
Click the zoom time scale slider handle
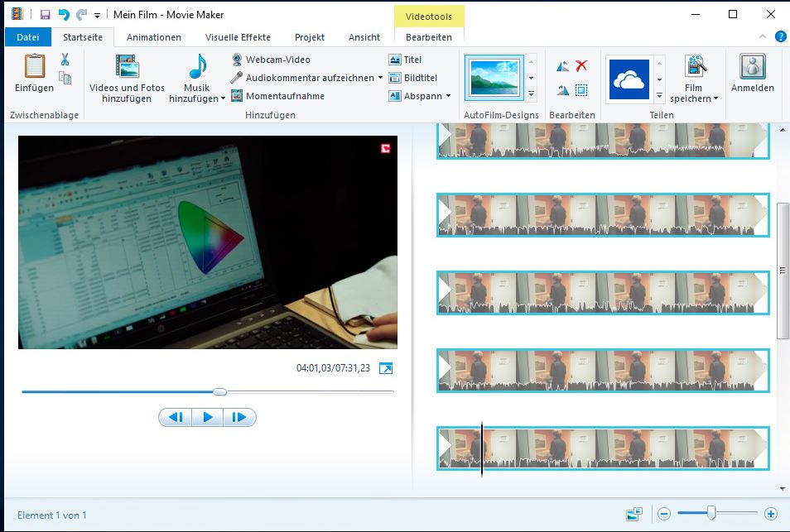click(711, 513)
